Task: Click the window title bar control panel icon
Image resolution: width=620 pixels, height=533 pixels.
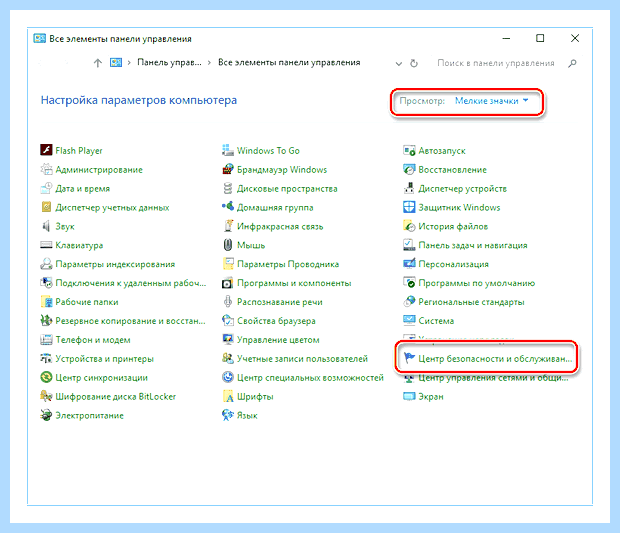Action: 40,39
